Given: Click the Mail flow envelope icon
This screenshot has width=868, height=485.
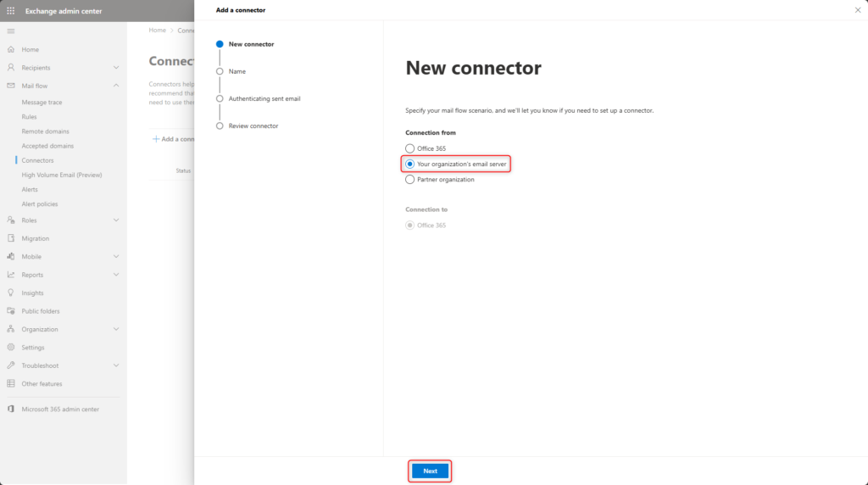Looking at the screenshot, I should coord(10,86).
